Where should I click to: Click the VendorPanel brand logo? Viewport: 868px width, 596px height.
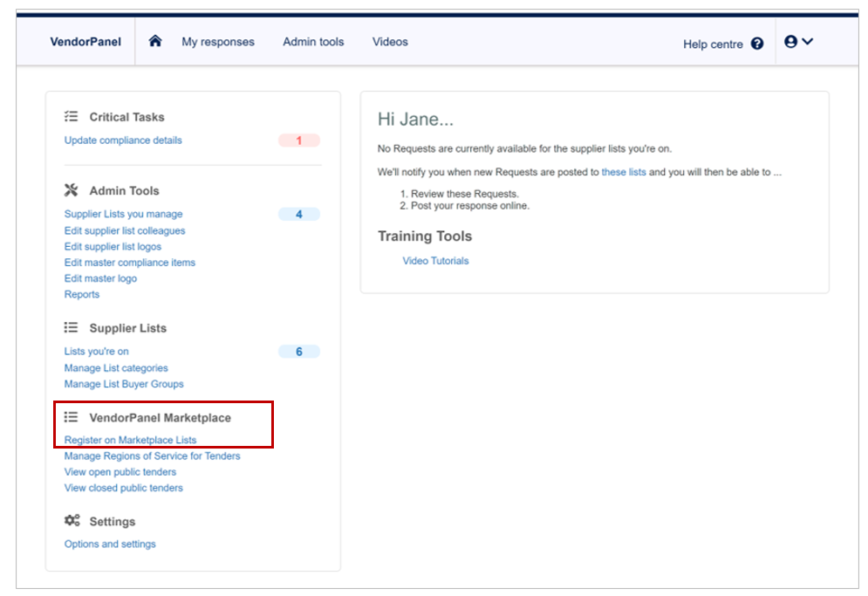pos(85,42)
